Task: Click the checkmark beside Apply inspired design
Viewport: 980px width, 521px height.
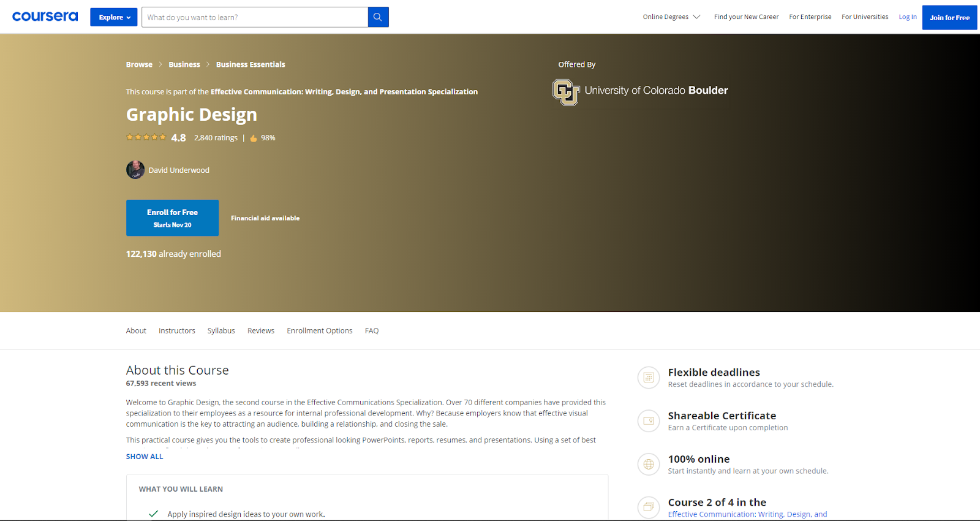Action: pyautogui.click(x=154, y=514)
